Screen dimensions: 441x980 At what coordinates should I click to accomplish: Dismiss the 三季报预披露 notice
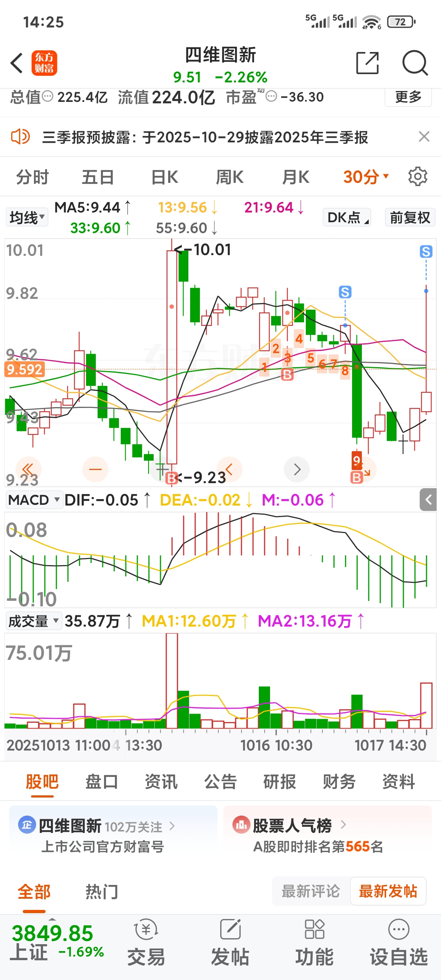point(424,137)
